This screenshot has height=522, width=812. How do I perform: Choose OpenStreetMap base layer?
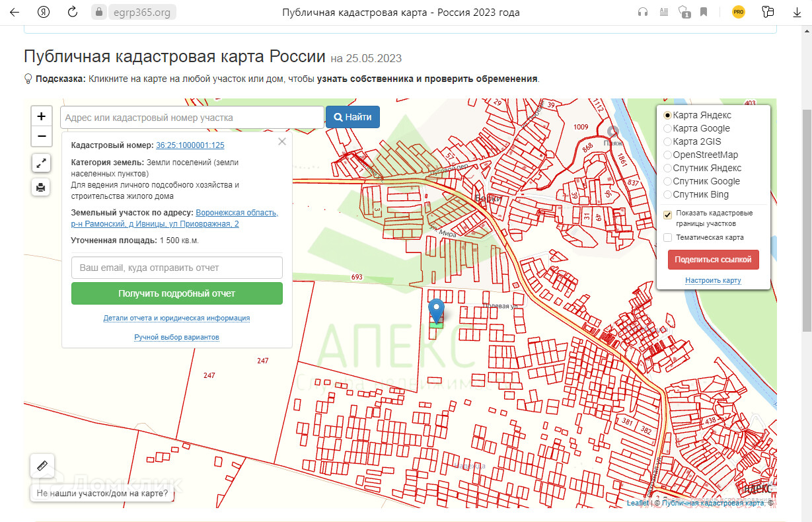(667, 155)
